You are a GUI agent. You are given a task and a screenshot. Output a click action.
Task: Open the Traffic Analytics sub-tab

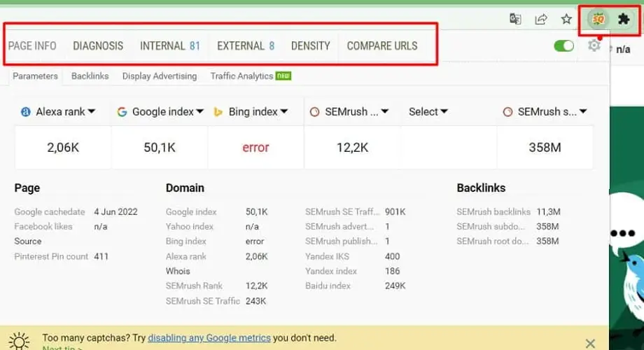[251, 76]
